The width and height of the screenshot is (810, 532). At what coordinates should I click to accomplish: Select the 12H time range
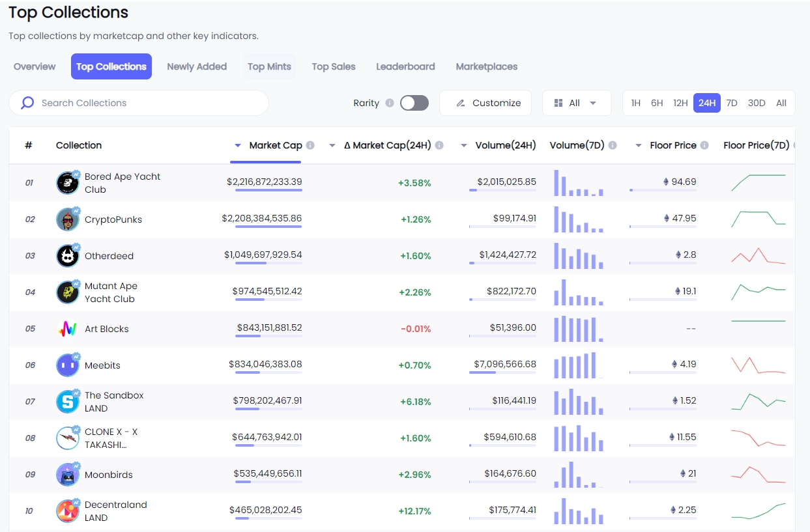[680, 103]
